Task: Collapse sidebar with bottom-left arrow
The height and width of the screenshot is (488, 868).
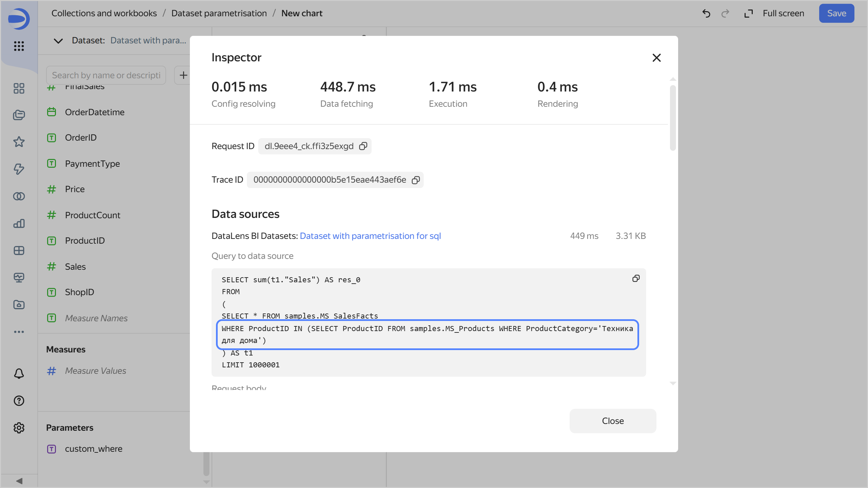Action: click(x=19, y=481)
